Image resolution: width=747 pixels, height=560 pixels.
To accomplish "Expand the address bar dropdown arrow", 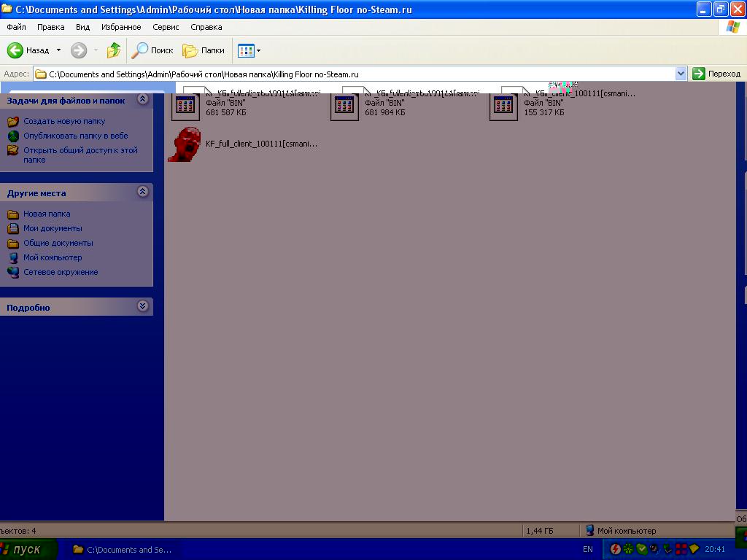I will 681,74.
